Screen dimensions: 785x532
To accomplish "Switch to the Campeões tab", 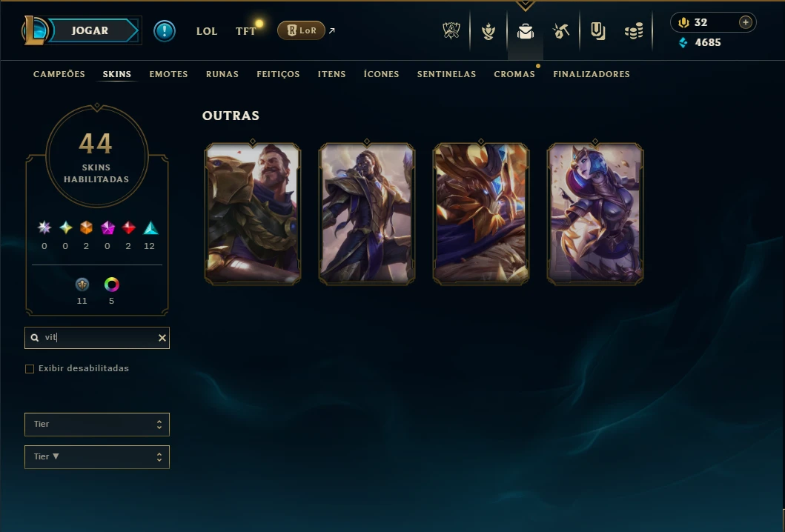I will [x=59, y=74].
